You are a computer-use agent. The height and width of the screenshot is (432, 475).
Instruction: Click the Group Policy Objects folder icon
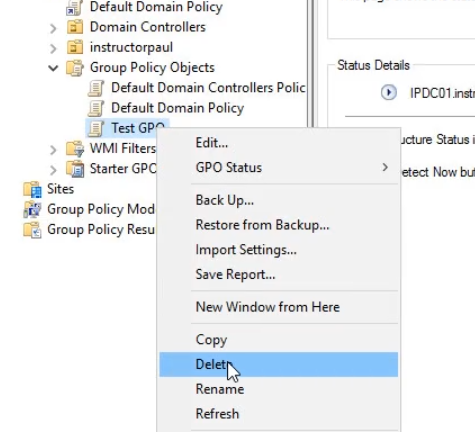(x=75, y=68)
